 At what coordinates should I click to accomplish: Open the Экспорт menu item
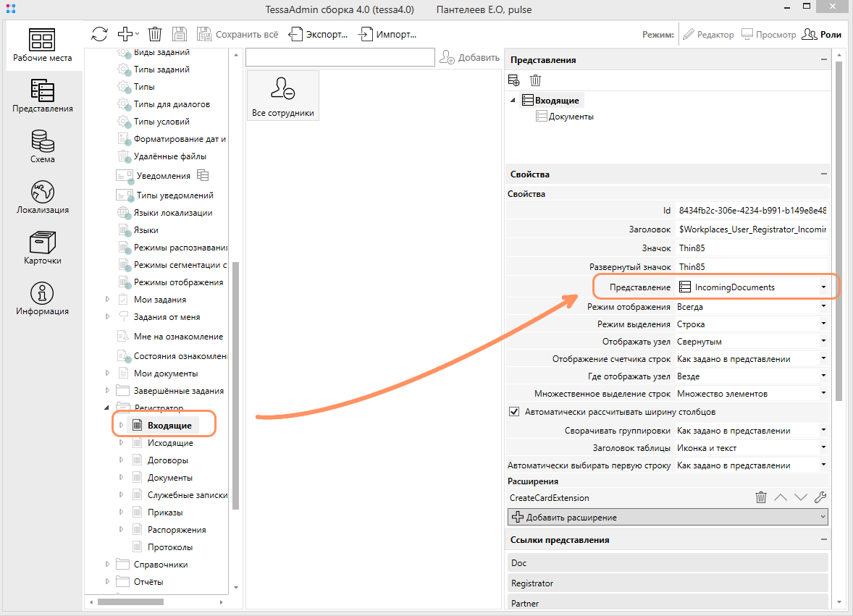318,34
